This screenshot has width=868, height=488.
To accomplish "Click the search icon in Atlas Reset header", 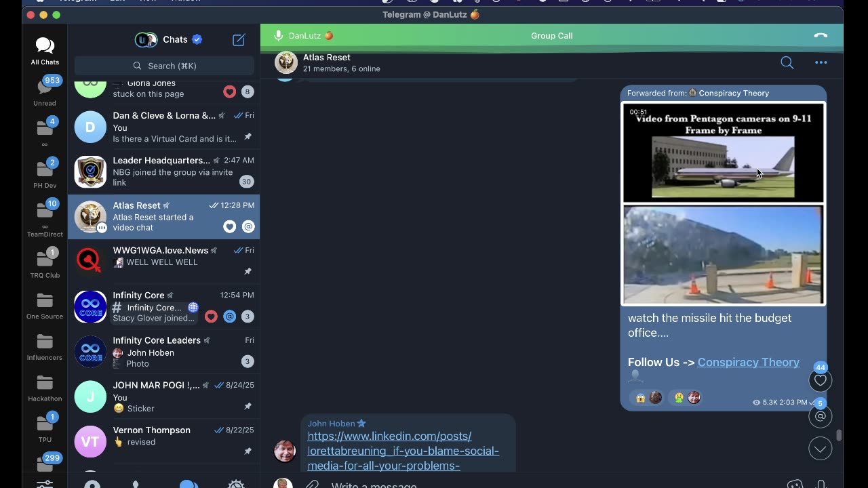I will (x=787, y=62).
